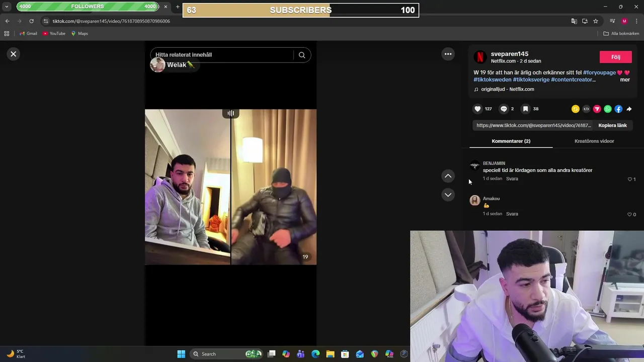Bookmark this page with star icon
The image size is (644, 362).
pyautogui.click(x=596, y=21)
